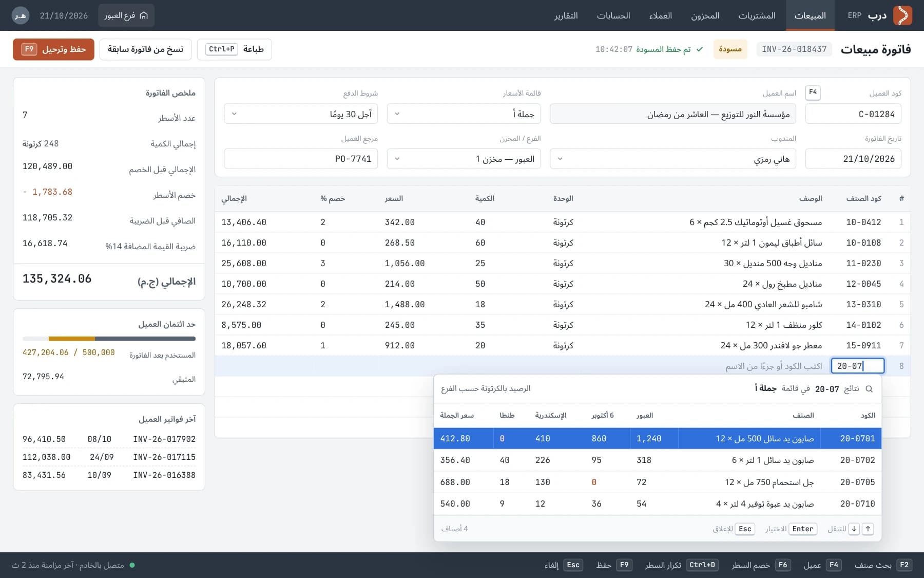Focus the item code input 20-07
924x578 pixels.
pos(857,366)
